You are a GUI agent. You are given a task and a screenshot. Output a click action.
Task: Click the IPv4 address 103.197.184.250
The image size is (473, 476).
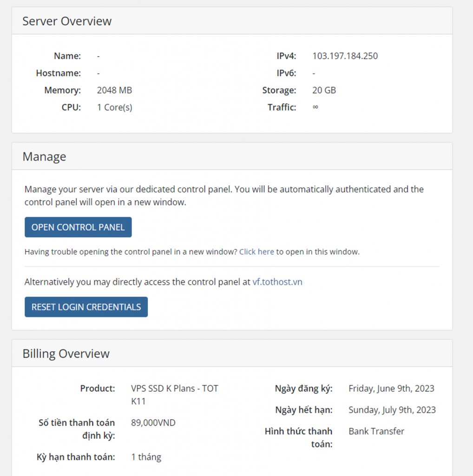(345, 56)
